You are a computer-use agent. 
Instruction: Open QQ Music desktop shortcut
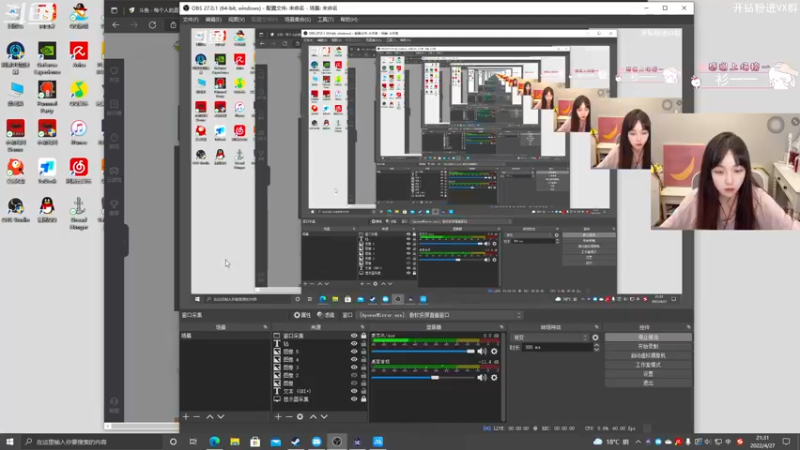pyautogui.click(x=79, y=93)
